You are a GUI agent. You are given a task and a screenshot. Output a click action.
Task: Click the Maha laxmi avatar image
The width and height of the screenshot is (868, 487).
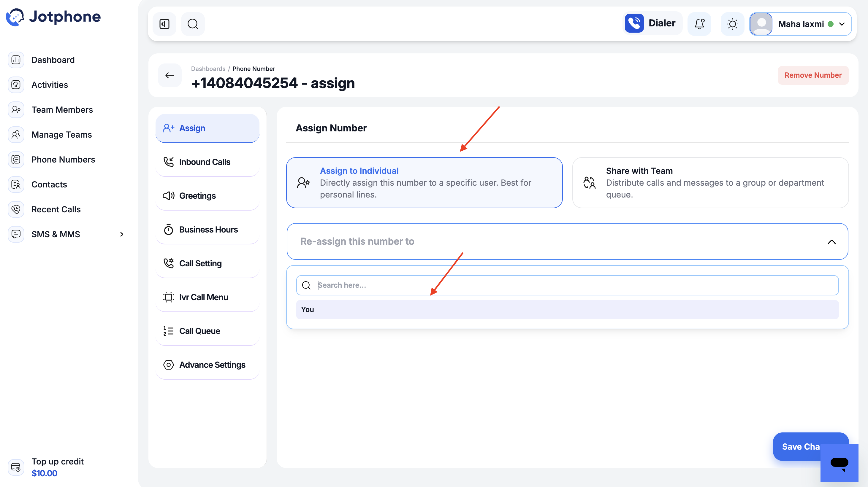(761, 24)
